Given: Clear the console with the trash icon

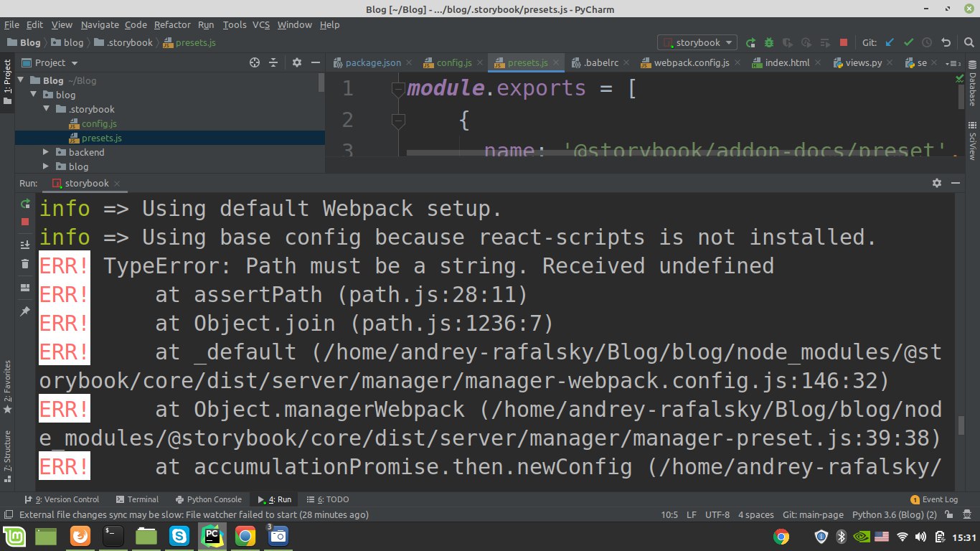Looking at the screenshot, I should point(25,263).
